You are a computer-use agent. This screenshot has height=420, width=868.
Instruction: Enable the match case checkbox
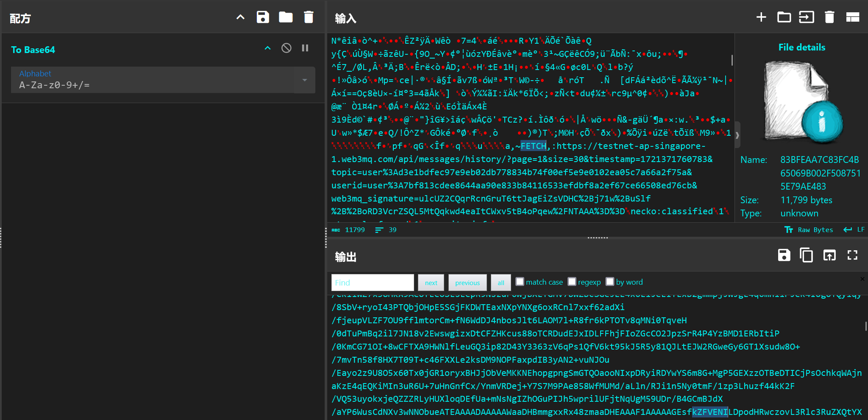click(520, 282)
